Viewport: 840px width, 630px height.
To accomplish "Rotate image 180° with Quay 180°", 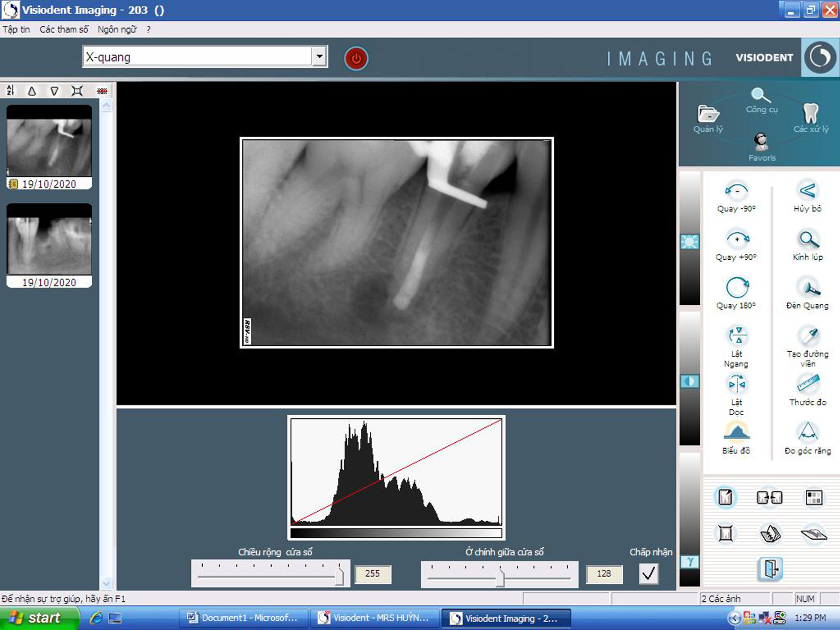I will (x=736, y=293).
